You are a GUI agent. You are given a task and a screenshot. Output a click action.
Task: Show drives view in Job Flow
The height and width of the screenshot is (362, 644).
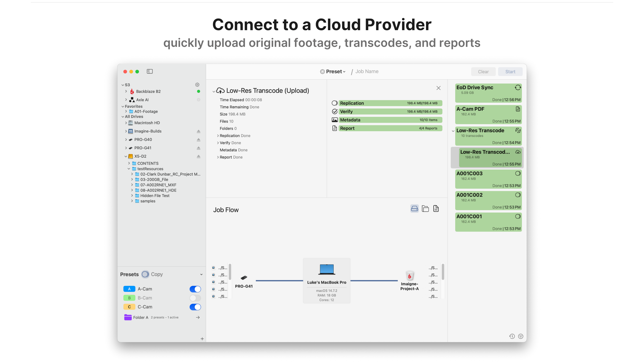click(414, 208)
